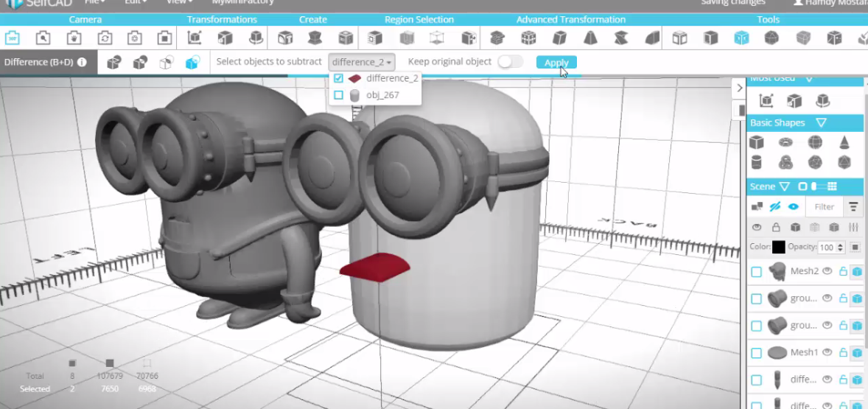
Task: Select the camera rotate icon
Action: 104,38
